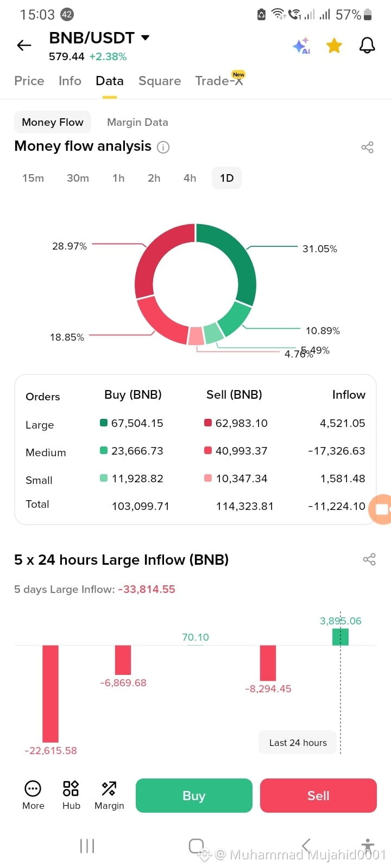Tap the Android home button
The image size is (391, 868).
(197, 846)
